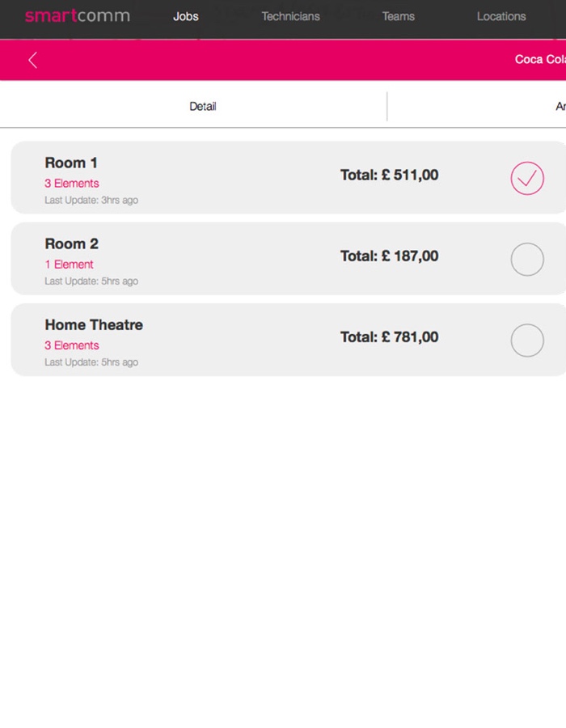Click the Home Theatre total of £781,00

coord(389,336)
